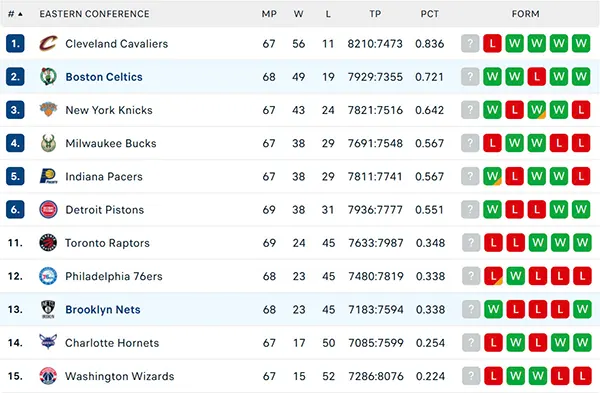Open the Brooklyn Nets team link
Image resolution: width=600 pixels, height=393 pixels.
coord(103,309)
